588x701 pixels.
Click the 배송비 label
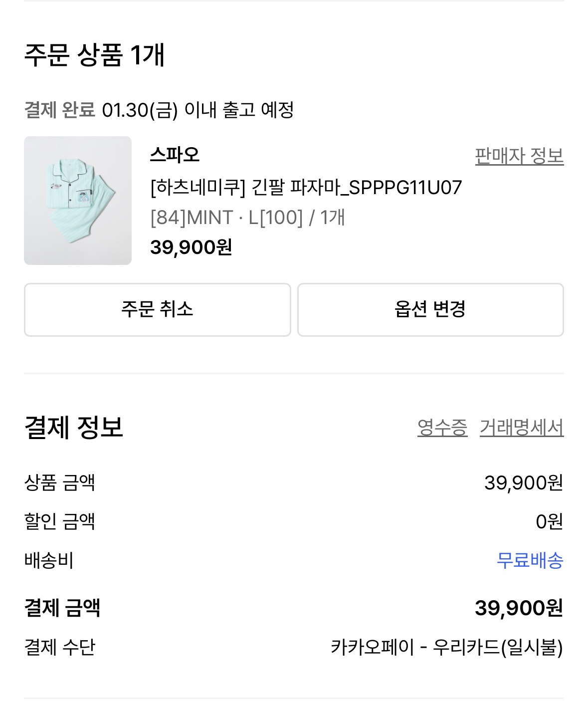tap(49, 560)
